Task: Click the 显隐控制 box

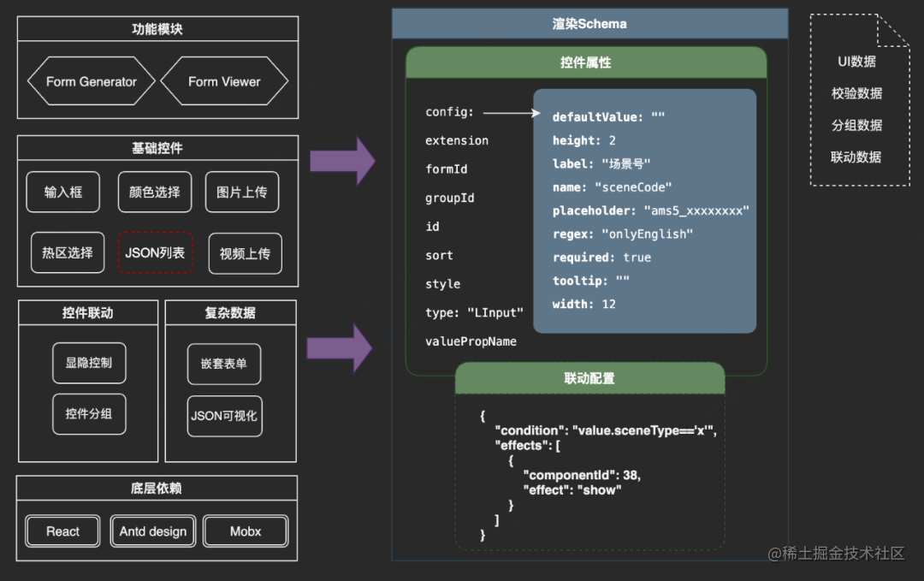Action: click(89, 363)
